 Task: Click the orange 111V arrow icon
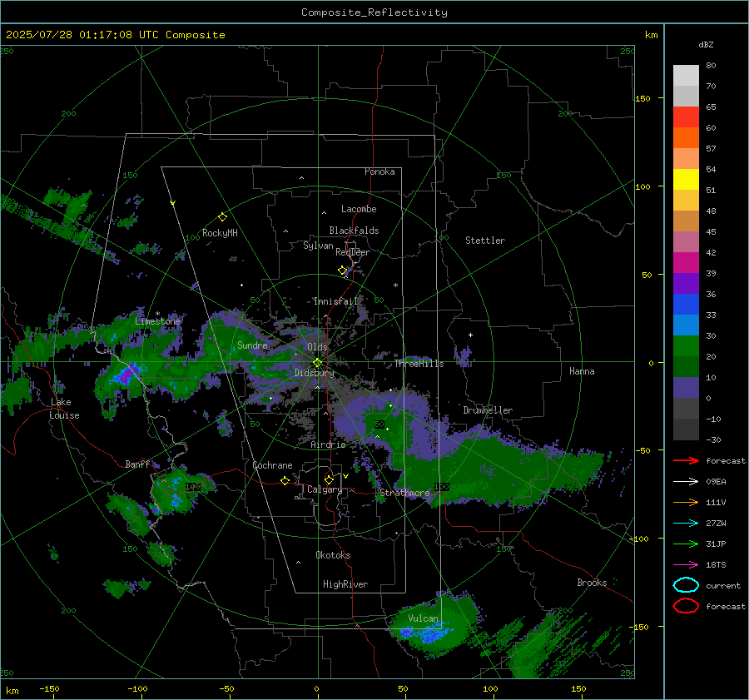coord(686,502)
